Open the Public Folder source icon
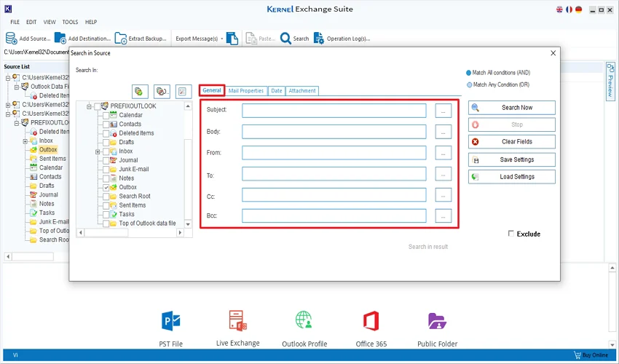 click(x=437, y=321)
